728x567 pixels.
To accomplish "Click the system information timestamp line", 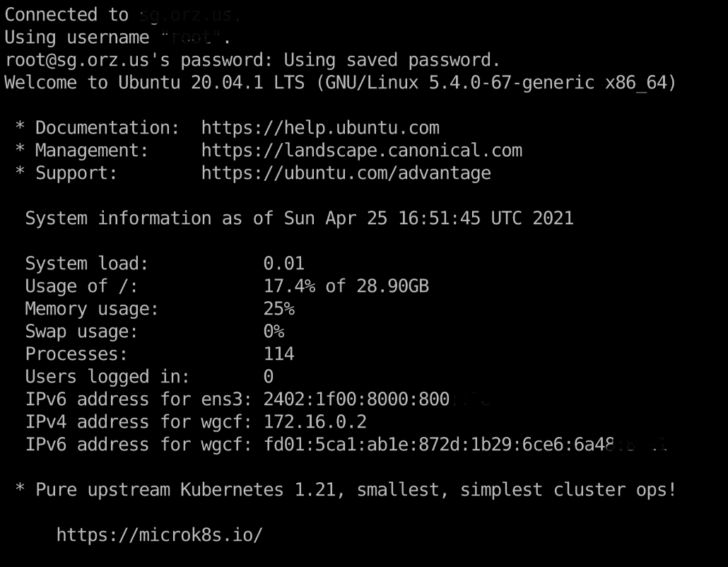I will pyautogui.click(x=299, y=218).
